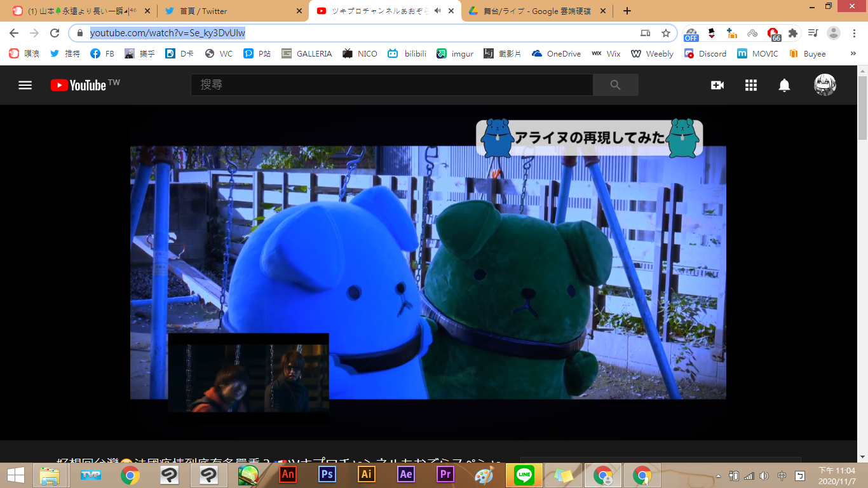Click the volume icon in system tray
Image resolution: width=868 pixels, height=488 pixels.
point(764,476)
